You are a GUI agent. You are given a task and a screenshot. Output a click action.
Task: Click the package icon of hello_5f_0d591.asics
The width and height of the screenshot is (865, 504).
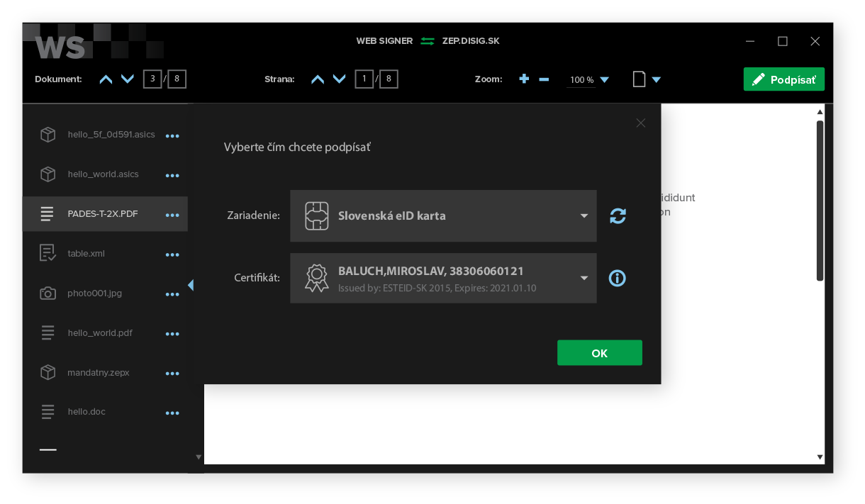tap(48, 135)
